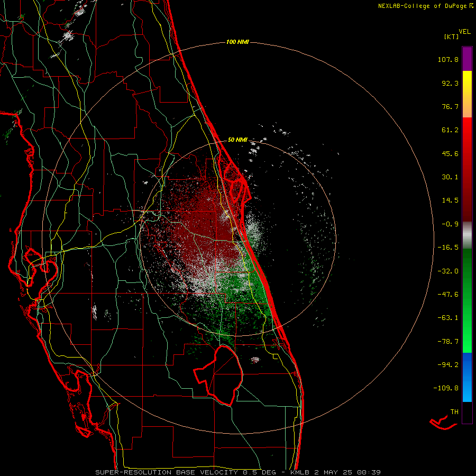Select the -0.9 legend value
The width and height of the screenshot is (476, 476).
point(450,224)
